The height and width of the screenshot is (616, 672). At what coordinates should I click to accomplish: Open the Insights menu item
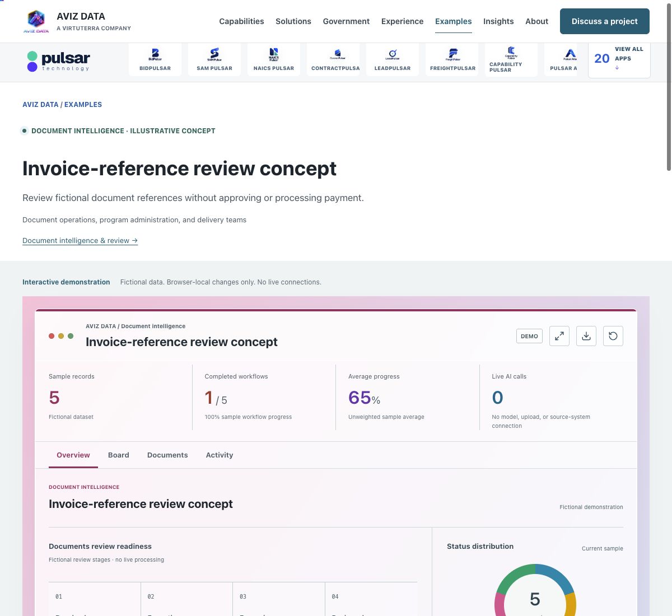(x=498, y=21)
